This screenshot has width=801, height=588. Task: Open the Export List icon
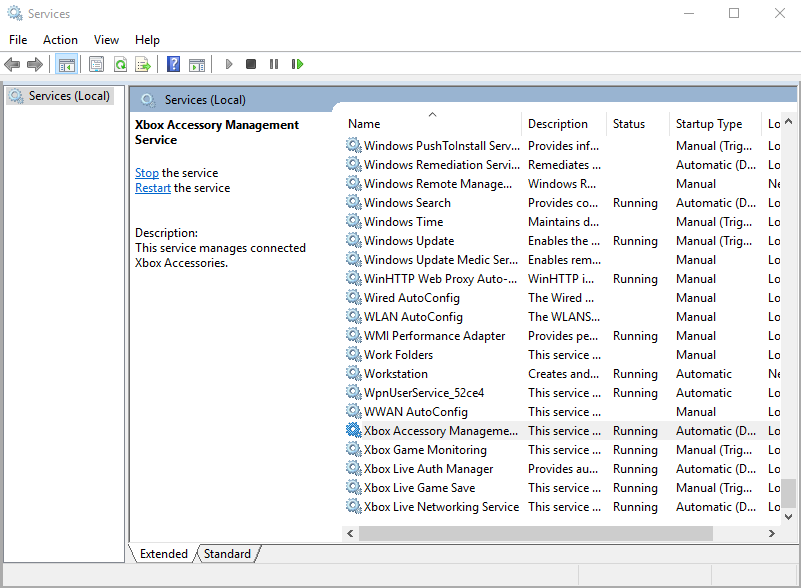point(143,64)
